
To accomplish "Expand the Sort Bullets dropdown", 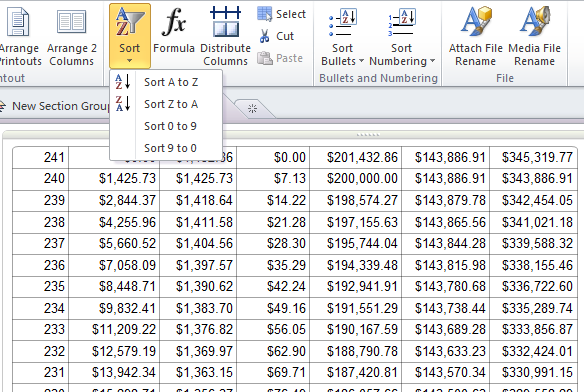I will tap(342, 37).
